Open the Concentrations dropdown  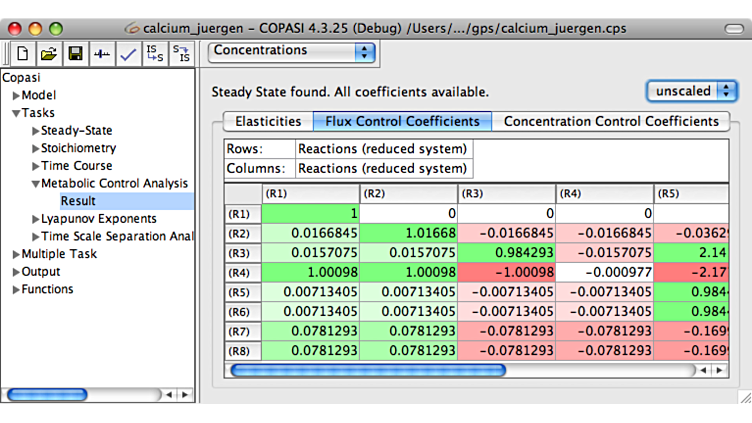tap(292, 51)
